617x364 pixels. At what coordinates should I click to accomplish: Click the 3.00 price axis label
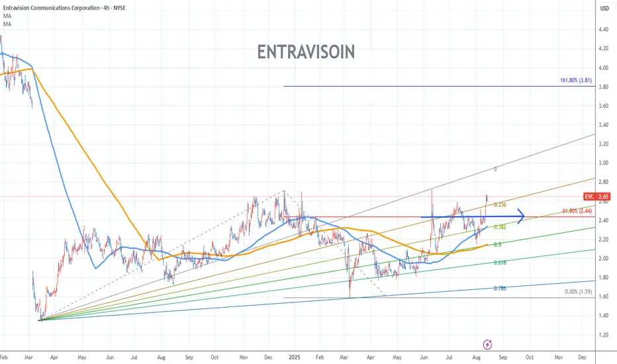point(603,163)
